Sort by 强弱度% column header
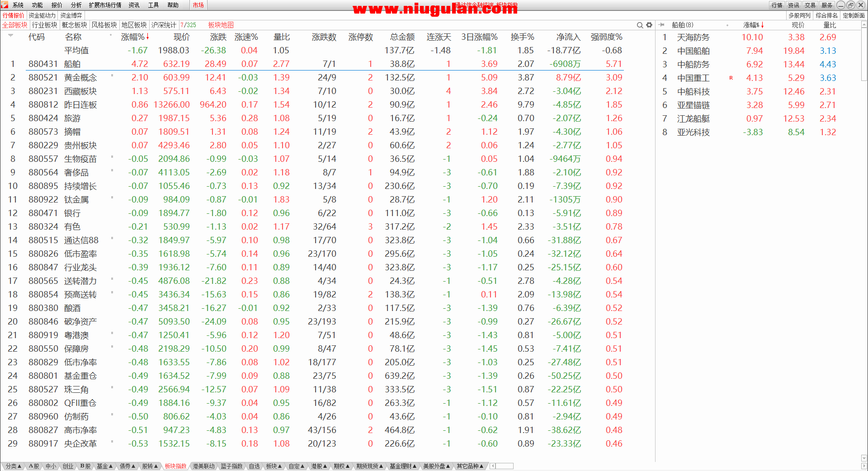 (x=606, y=37)
